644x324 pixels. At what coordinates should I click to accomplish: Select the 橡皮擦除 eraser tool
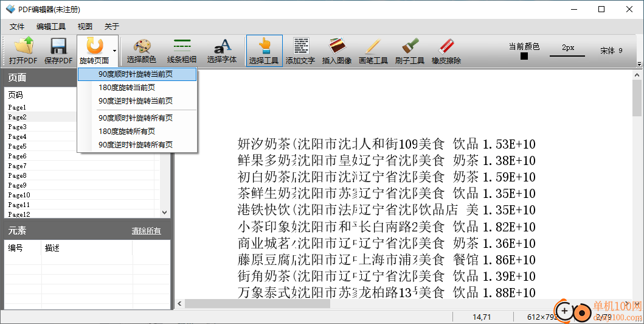[446, 51]
